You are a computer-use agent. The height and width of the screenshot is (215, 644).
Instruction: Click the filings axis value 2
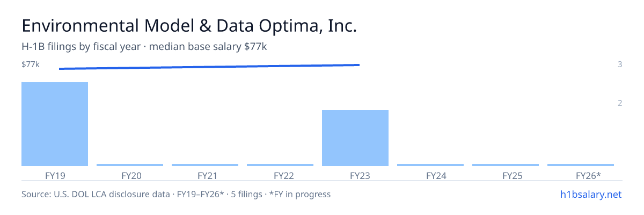620,103
